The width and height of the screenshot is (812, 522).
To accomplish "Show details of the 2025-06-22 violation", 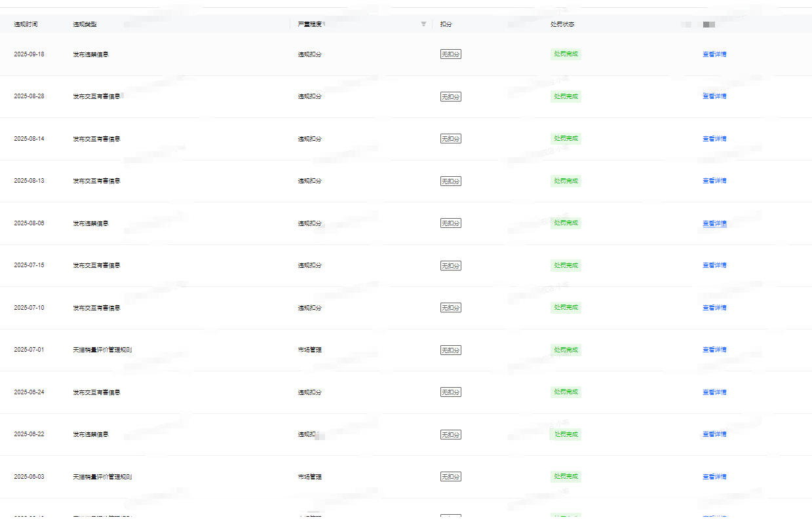I will pos(714,434).
